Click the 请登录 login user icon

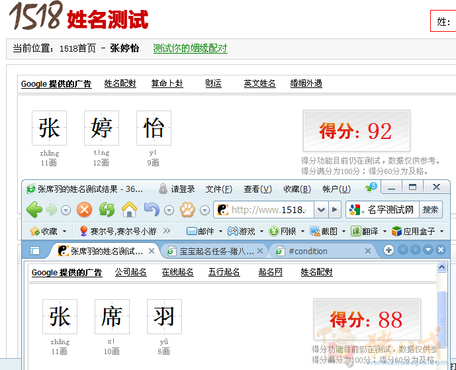163,189
